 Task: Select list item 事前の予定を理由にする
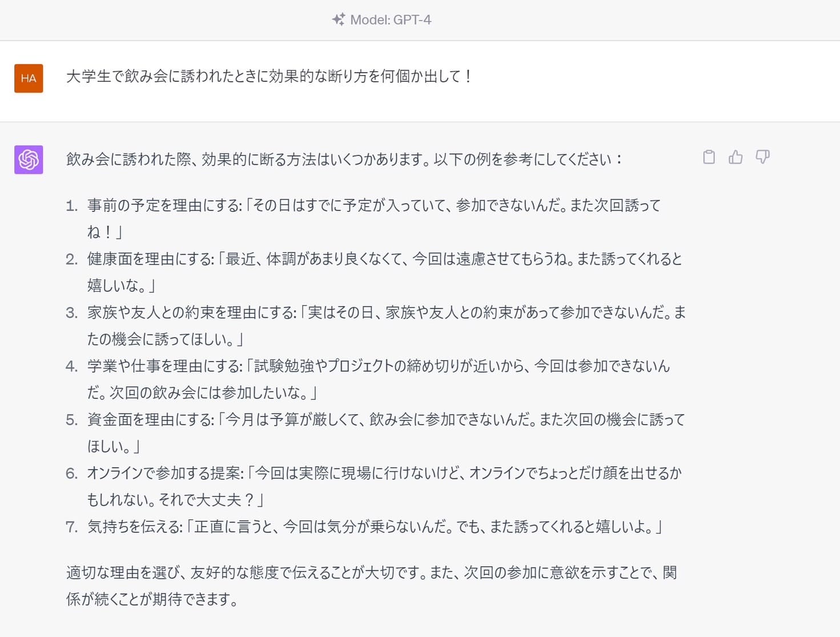(164, 206)
